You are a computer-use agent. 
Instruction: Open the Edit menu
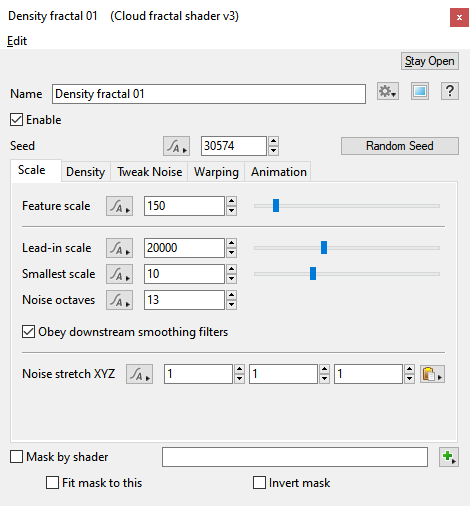tap(17, 41)
